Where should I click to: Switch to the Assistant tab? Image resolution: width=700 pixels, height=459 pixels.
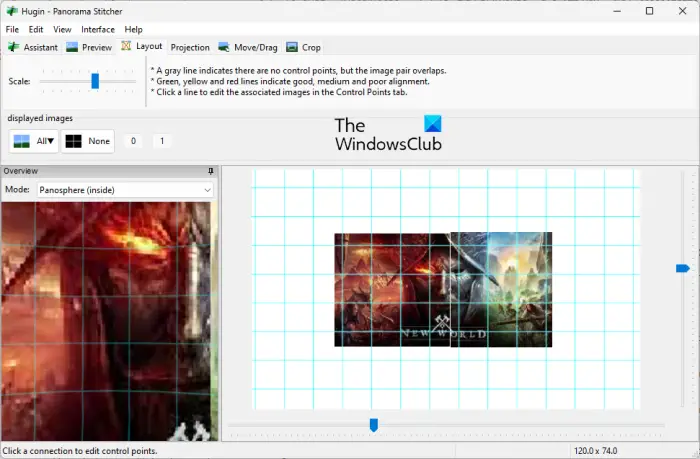pyautogui.click(x=33, y=47)
